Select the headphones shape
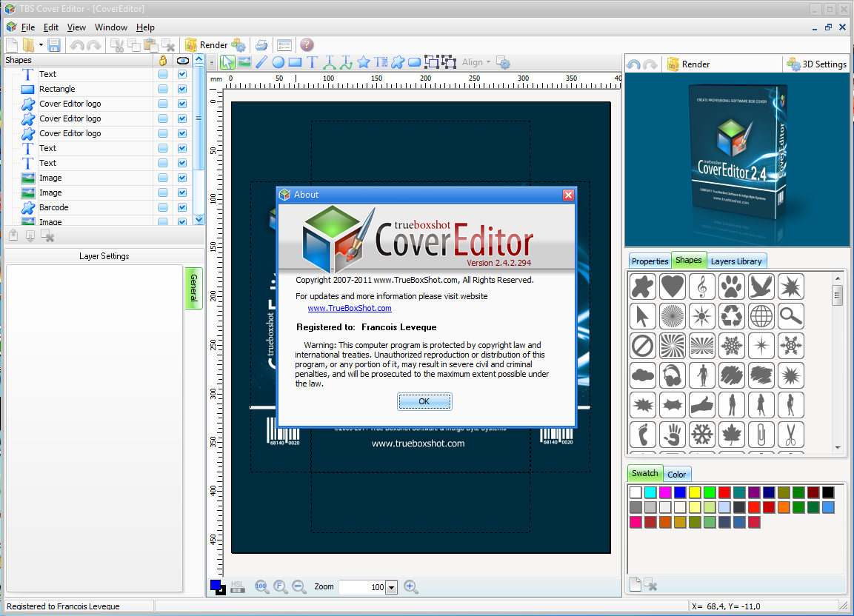854x616 pixels. (x=672, y=375)
